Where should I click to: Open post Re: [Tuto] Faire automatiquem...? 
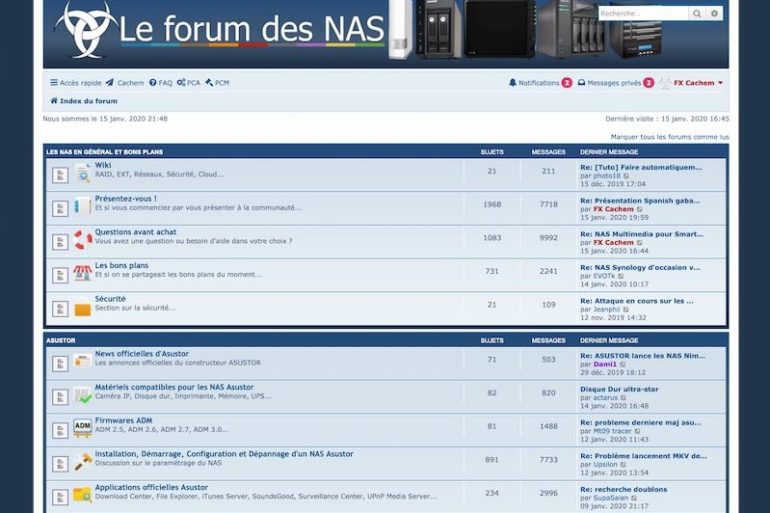coord(641,167)
